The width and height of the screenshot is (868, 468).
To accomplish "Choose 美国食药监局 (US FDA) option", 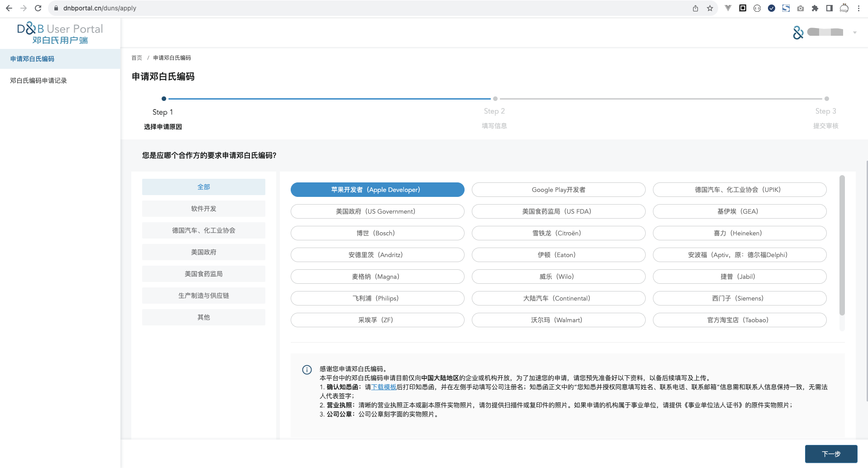I will [559, 211].
